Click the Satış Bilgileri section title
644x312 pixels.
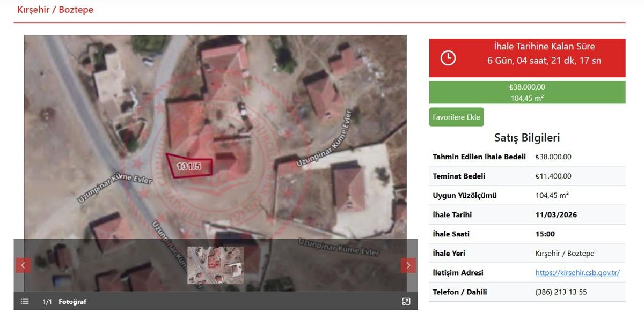point(527,138)
